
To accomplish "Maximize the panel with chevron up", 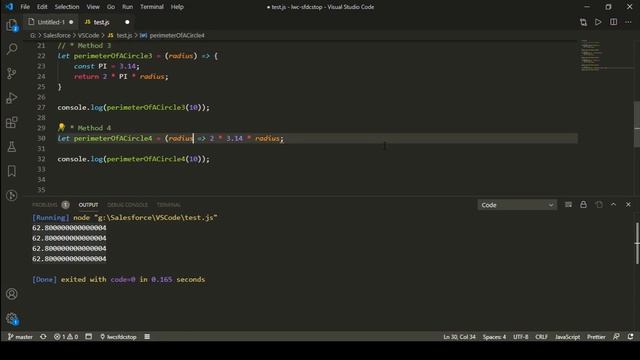I will click(x=613, y=205).
